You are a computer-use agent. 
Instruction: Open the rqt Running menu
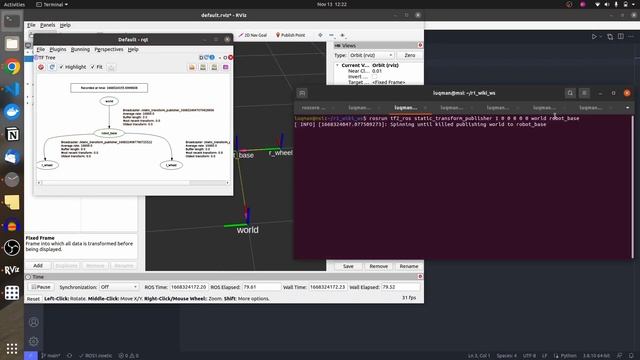point(80,49)
